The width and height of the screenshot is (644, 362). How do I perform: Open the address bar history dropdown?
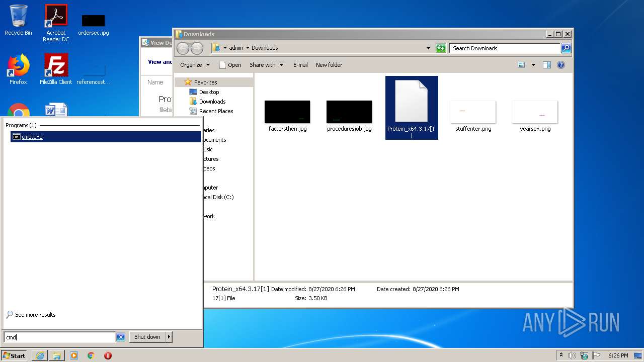[428, 48]
